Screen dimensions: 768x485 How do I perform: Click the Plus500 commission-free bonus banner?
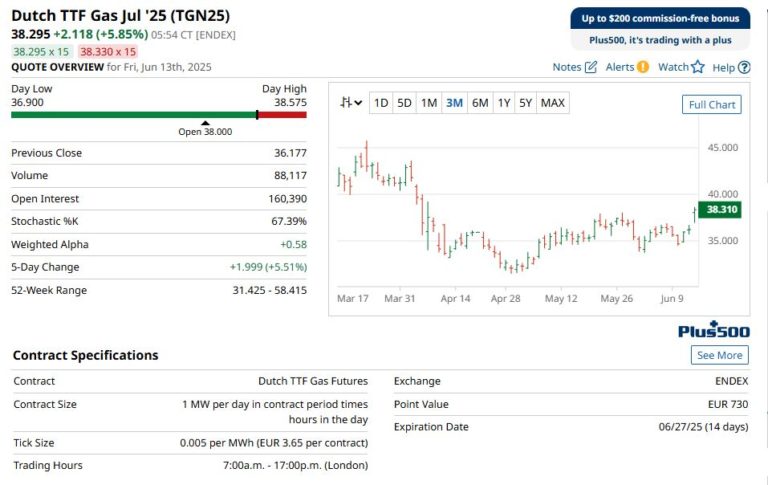point(659,29)
